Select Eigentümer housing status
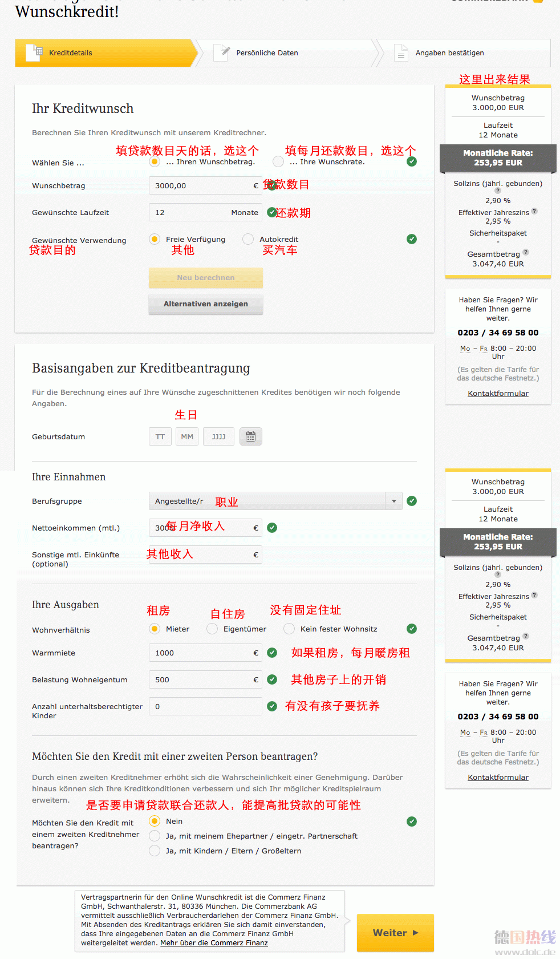Image resolution: width=560 pixels, height=959 pixels. pyautogui.click(x=212, y=629)
